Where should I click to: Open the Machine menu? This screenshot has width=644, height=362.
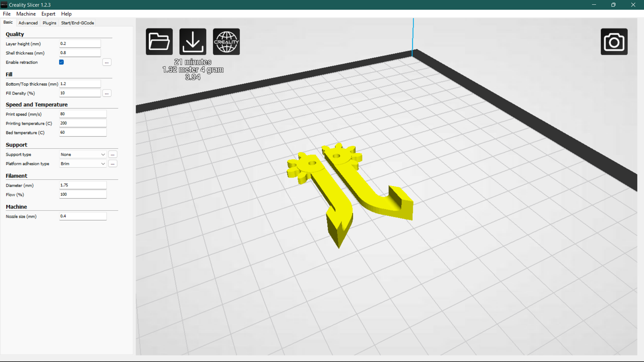coord(25,14)
